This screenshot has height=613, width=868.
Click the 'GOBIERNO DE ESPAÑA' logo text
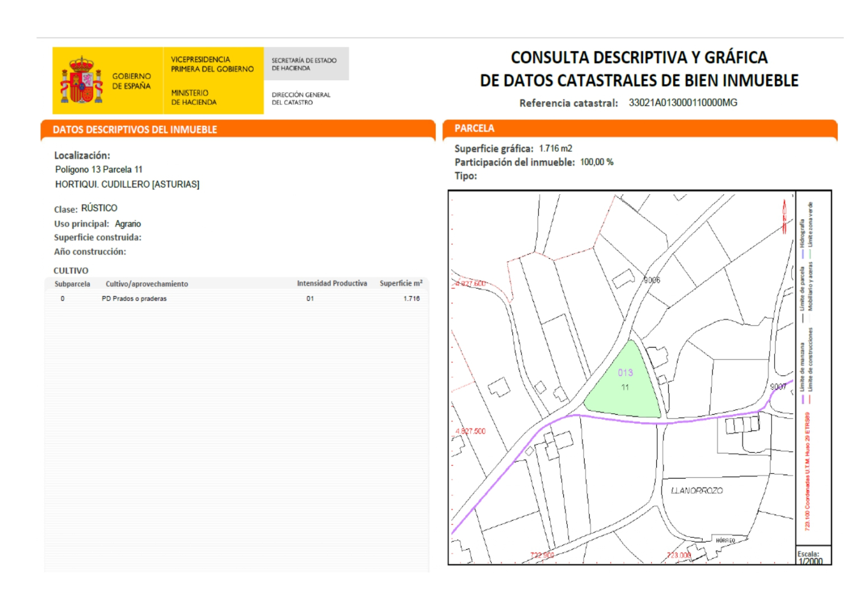click(x=131, y=81)
